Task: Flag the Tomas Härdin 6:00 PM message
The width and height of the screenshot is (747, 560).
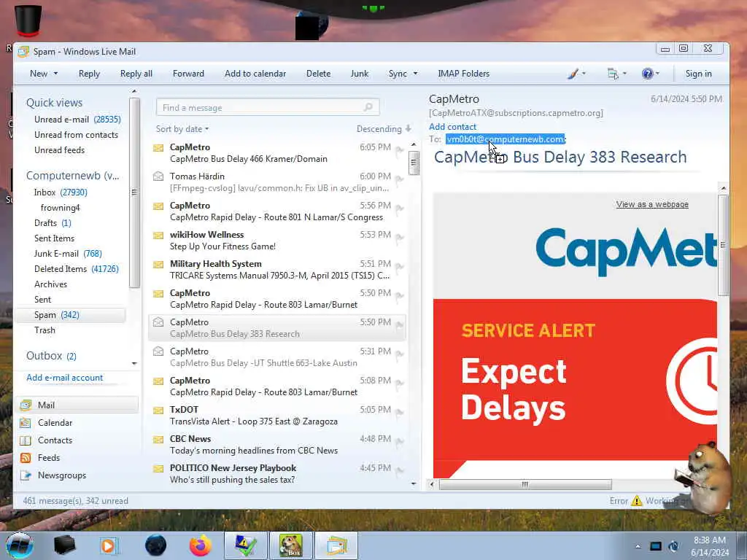Action: (399, 181)
